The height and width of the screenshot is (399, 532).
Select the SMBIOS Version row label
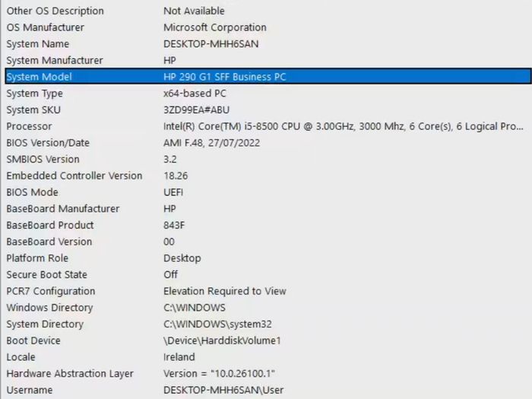(x=43, y=159)
